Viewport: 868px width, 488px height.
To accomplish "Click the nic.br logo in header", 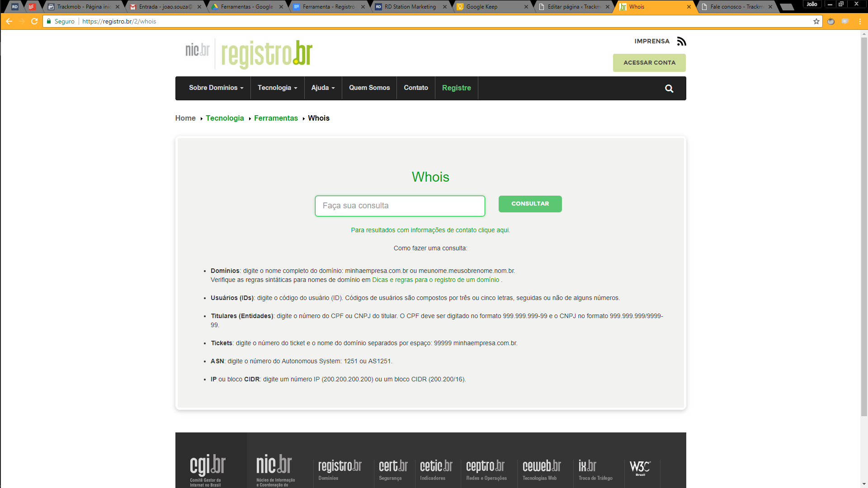I will (197, 50).
